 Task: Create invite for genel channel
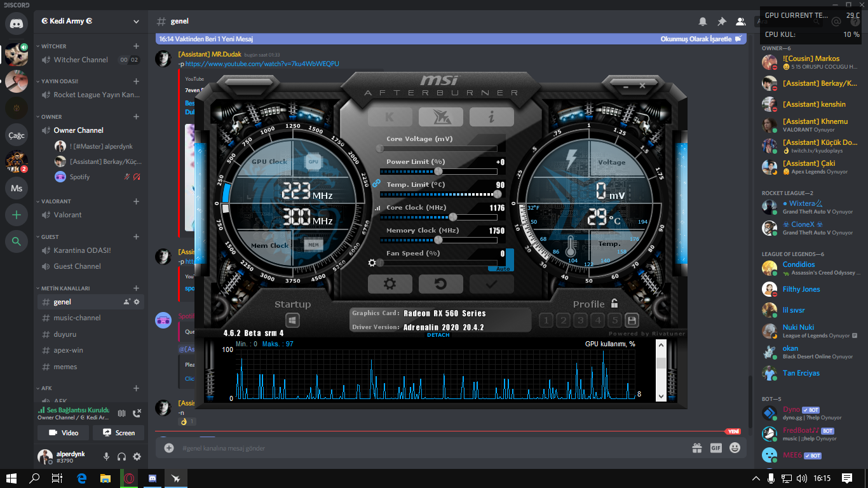(x=126, y=302)
